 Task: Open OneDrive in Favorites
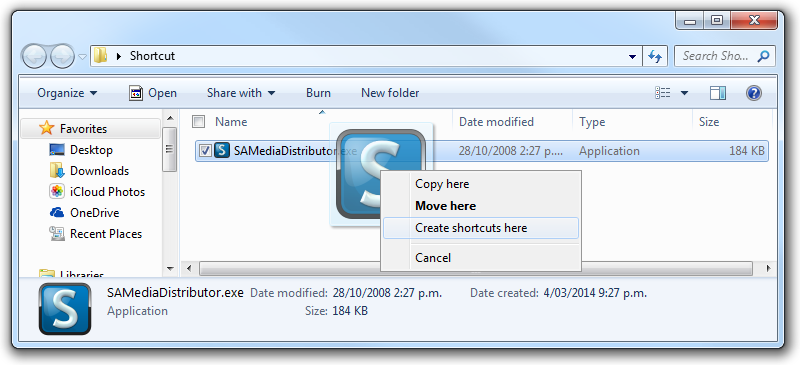click(94, 213)
